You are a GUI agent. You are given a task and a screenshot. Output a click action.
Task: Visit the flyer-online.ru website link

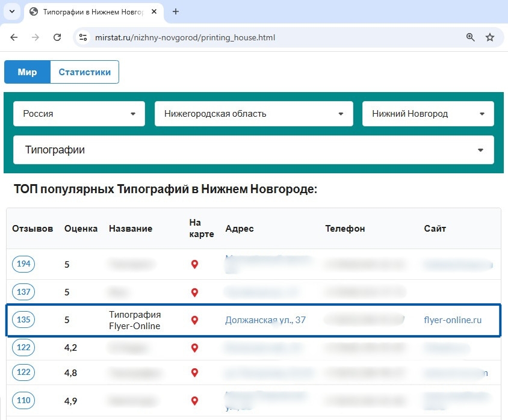(x=453, y=320)
